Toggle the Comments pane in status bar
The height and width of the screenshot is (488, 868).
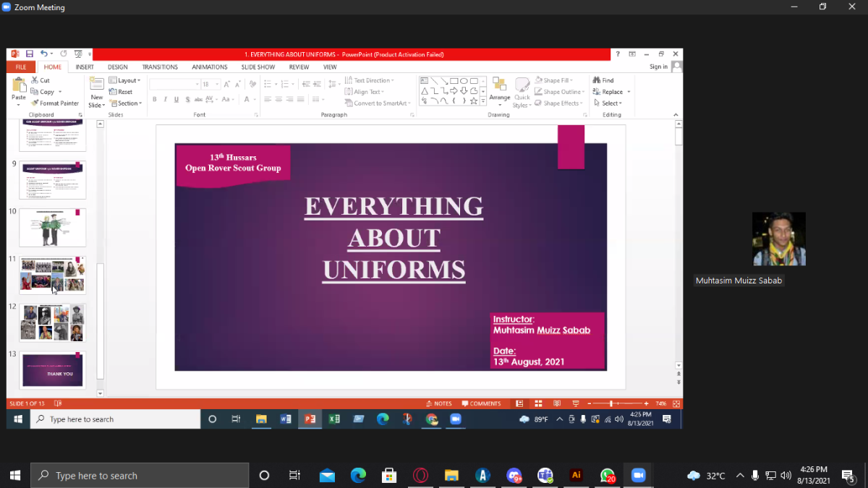[x=481, y=403]
